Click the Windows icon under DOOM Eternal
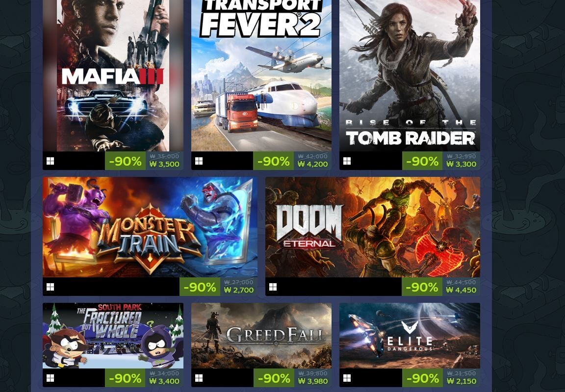This screenshot has width=565, height=392. tap(273, 287)
